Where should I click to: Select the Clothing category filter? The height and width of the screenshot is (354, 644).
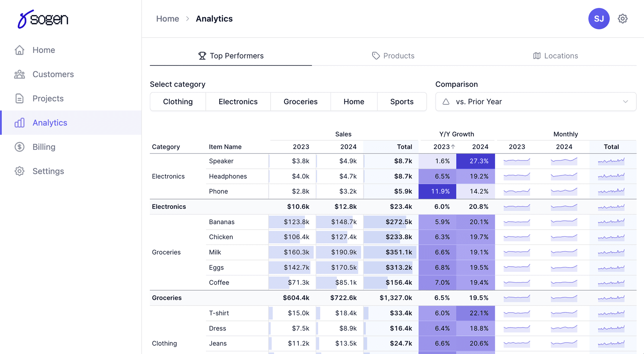click(178, 101)
